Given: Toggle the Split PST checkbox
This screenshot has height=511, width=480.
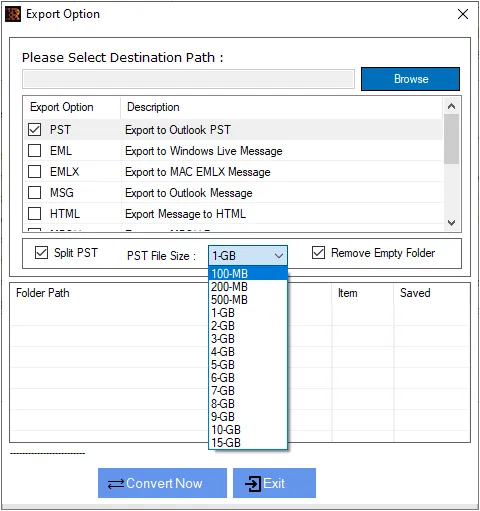Looking at the screenshot, I should [41, 253].
